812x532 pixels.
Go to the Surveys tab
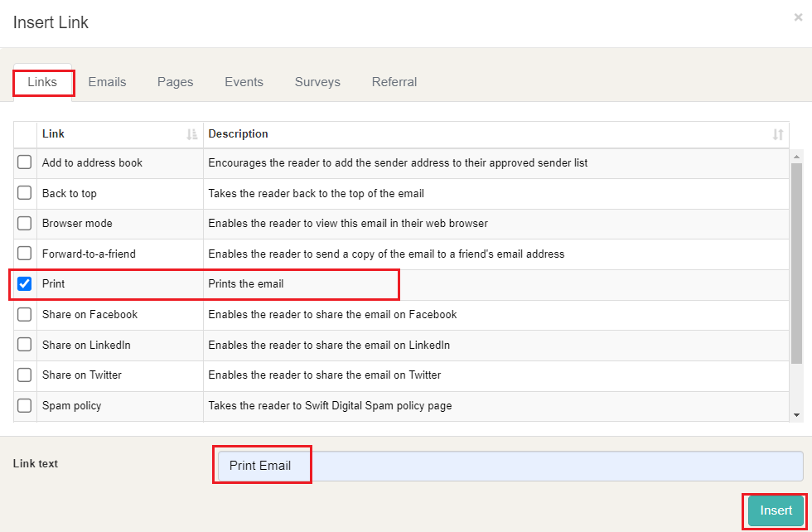click(x=317, y=82)
